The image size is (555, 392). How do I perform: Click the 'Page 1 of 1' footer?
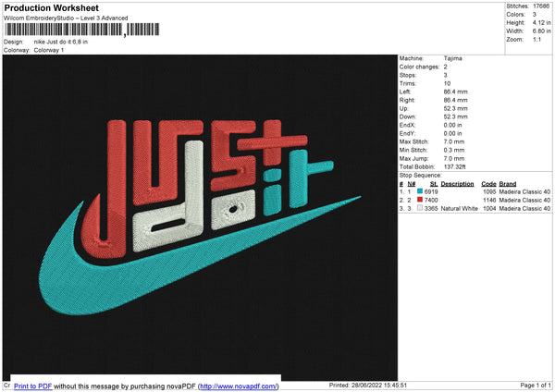click(x=536, y=385)
